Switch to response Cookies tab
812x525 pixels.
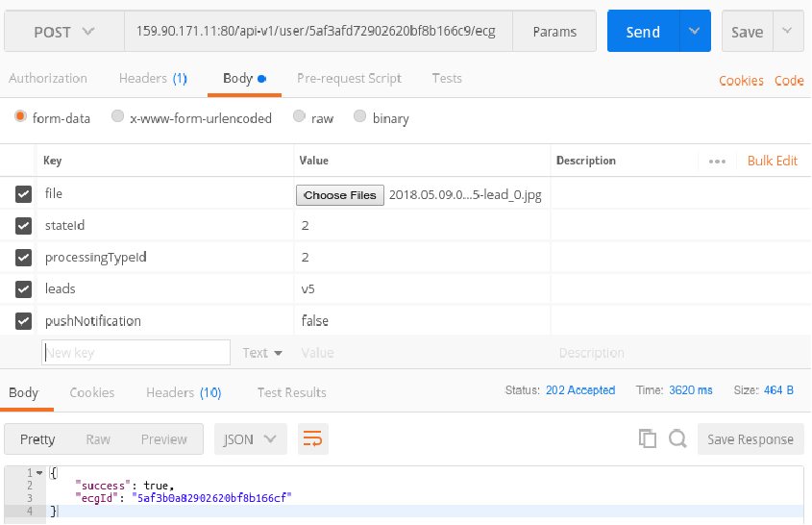click(x=91, y=393)
